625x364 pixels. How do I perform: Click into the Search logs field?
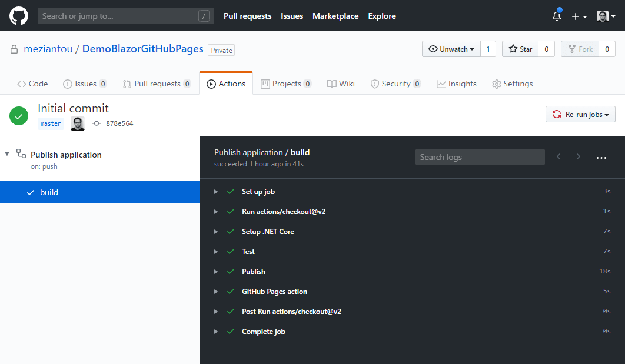click(x=480, y=157)
